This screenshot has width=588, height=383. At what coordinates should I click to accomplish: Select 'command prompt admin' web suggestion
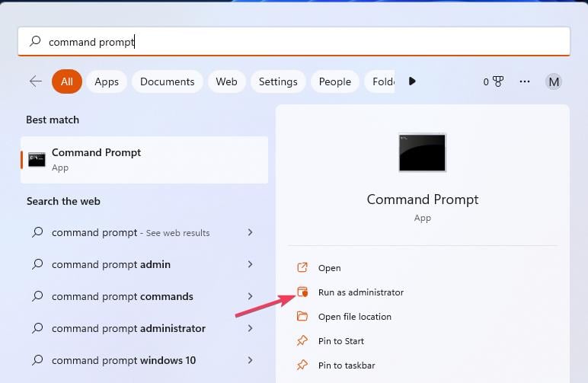pyautogui.click(x=111, y=264)
